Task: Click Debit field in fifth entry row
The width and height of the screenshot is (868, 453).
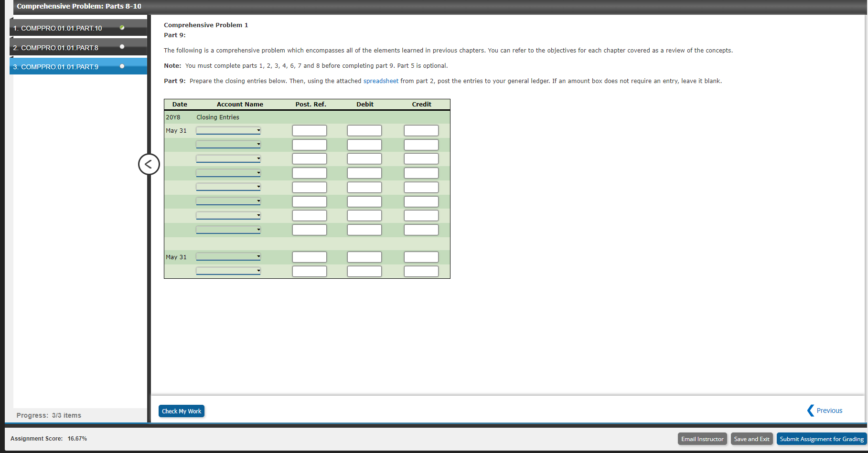Action: click(364, 187)
